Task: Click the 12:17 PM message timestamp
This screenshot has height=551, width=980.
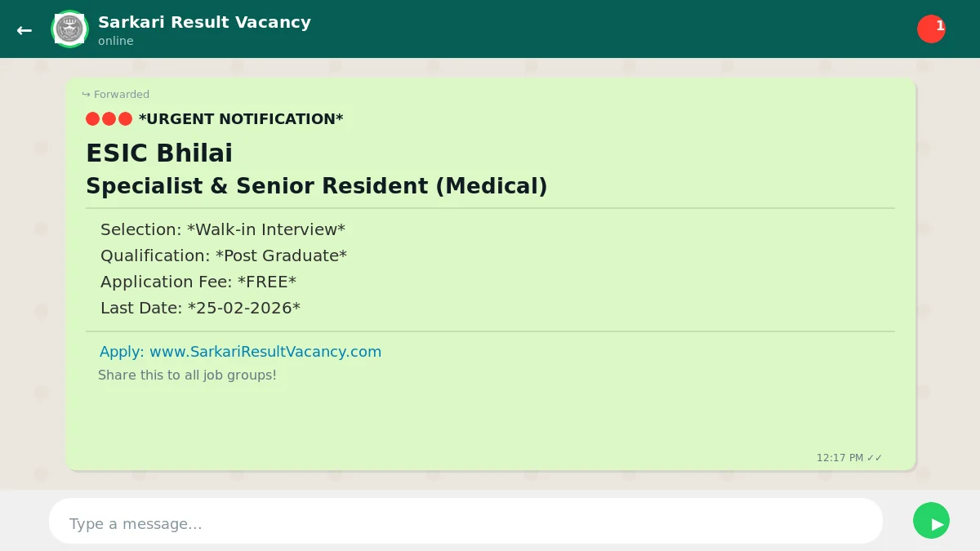Action: (x=840, y=458)
